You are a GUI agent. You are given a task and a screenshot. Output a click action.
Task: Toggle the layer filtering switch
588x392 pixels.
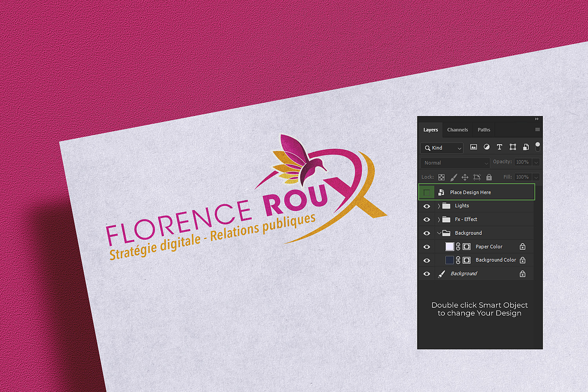coord(537,147)
